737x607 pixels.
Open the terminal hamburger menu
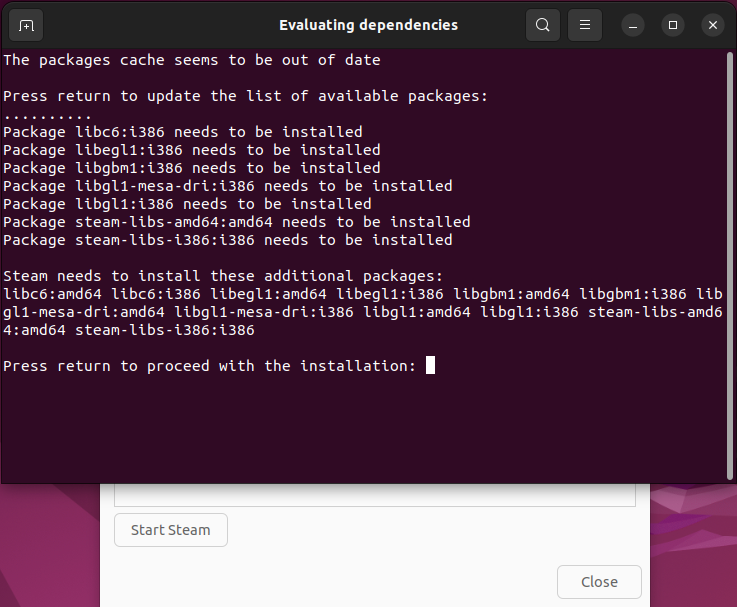(585, 25)
